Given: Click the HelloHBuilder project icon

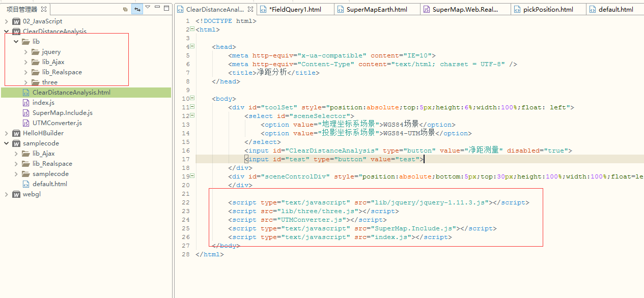Looking at the screenshot, I should point(16,133).
